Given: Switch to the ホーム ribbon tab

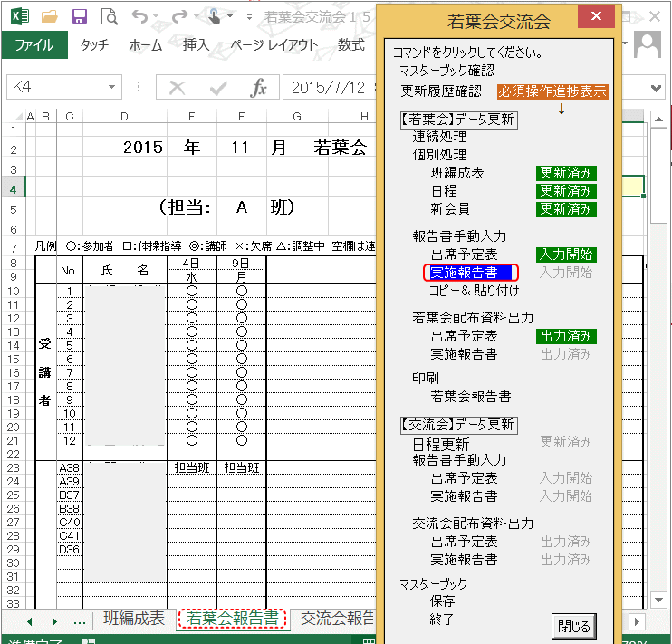Looking at the screenshot, I should point(146,44).
